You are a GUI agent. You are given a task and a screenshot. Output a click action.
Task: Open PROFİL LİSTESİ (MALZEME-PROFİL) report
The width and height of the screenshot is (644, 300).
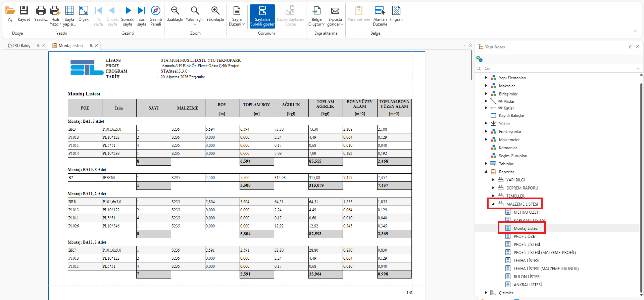pyautogui.click(x=545, y=253)
